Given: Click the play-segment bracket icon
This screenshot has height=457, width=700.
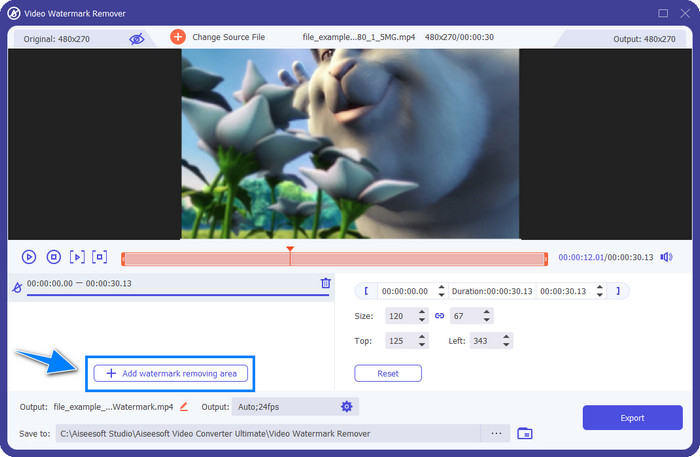Looking at the screenshot, I should point(77,257).
